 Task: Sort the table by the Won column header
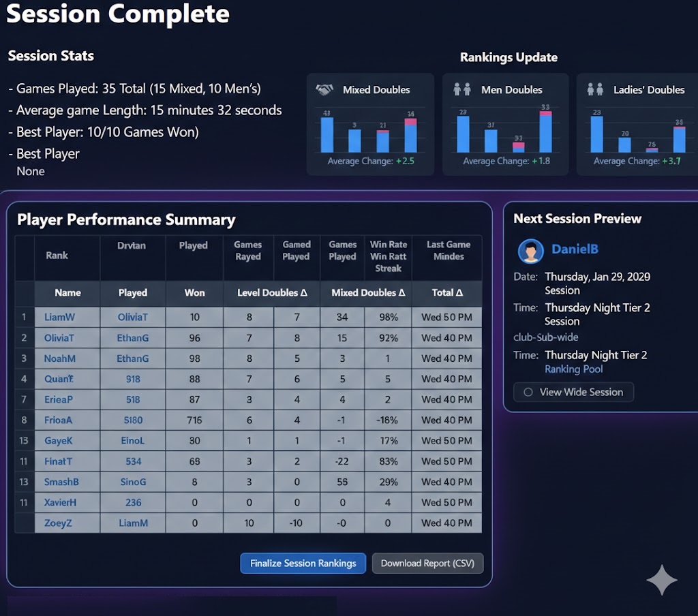(194, 292)
